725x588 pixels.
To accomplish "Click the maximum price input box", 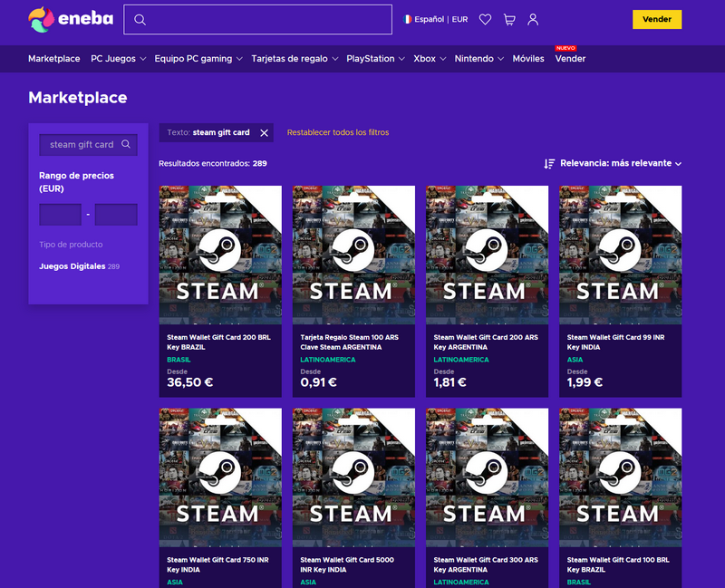I will pyautogui.click(x=116, y=215).
